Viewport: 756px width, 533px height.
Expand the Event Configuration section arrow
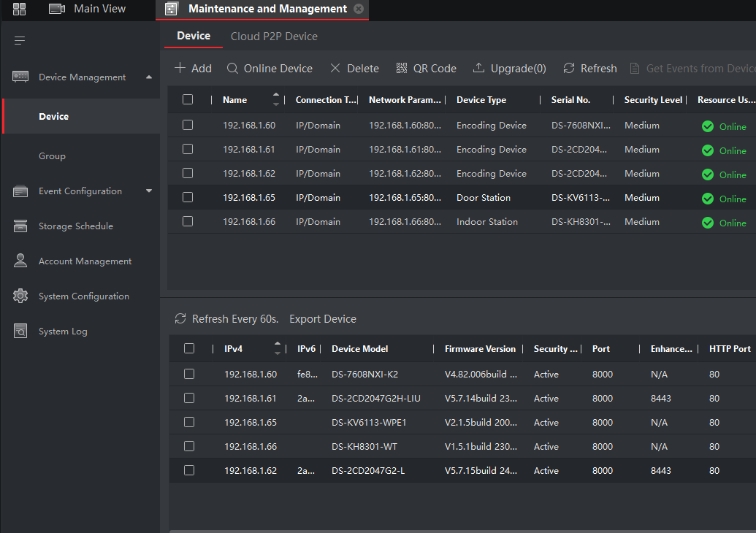[149, 191]
